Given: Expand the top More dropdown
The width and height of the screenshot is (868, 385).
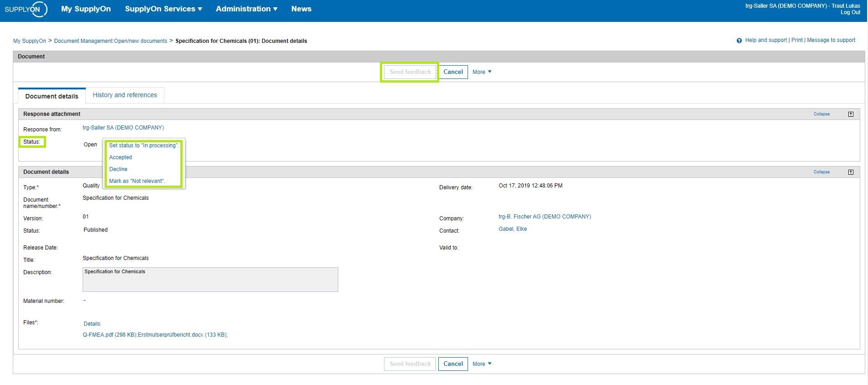Looking at the screenshot, I should click(482, 72).
